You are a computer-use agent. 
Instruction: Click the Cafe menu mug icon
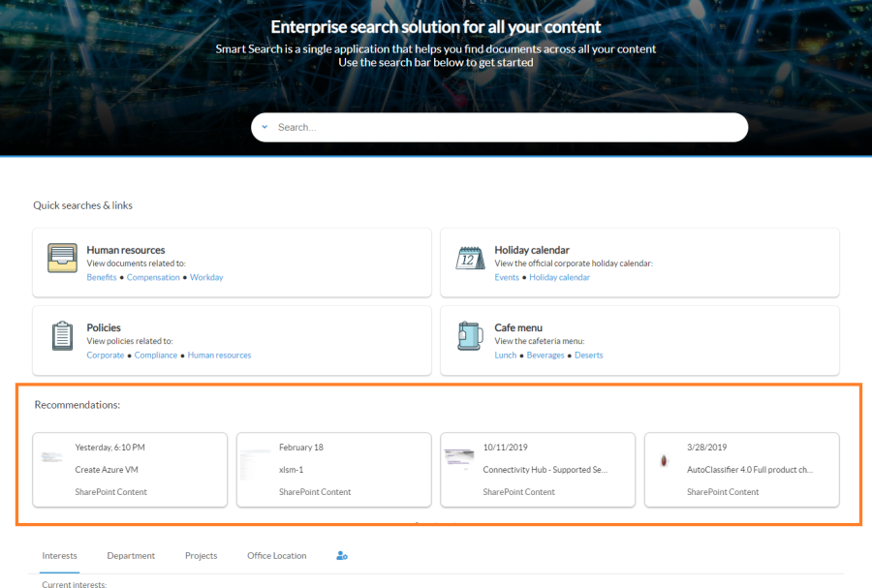click(470, 336)
